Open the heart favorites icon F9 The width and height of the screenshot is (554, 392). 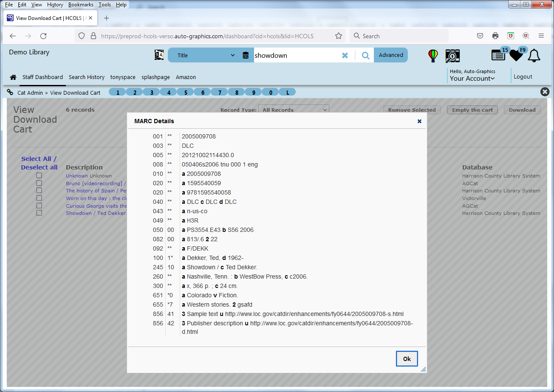[x=517, y=55]
